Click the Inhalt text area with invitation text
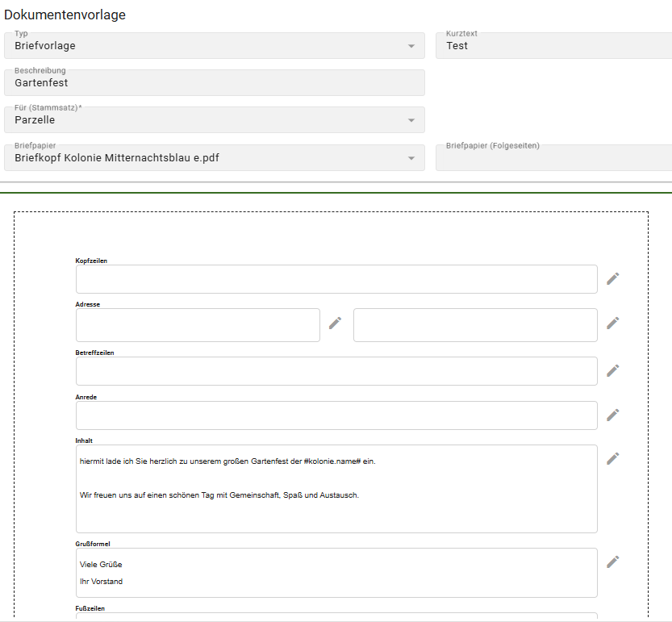Image resolution: width=672 pixels, height=622 pixels. 336,489
